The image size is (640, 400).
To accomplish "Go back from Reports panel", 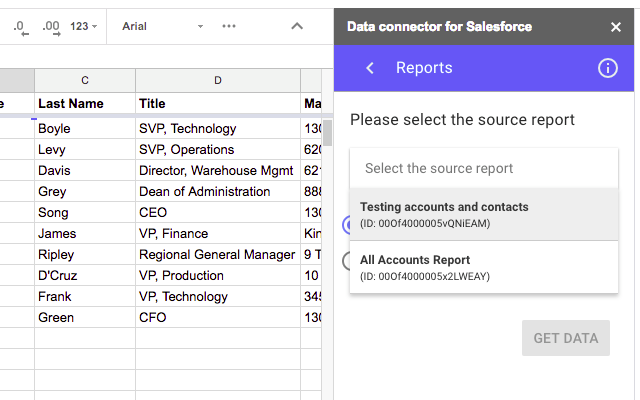I will coord(370,68).
